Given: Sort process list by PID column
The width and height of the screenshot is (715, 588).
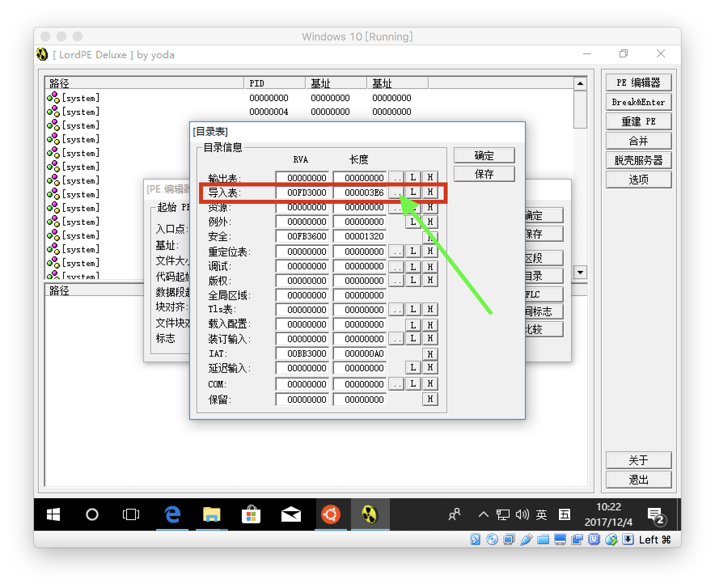Looking at the screenshot, I should pos(275,83).
